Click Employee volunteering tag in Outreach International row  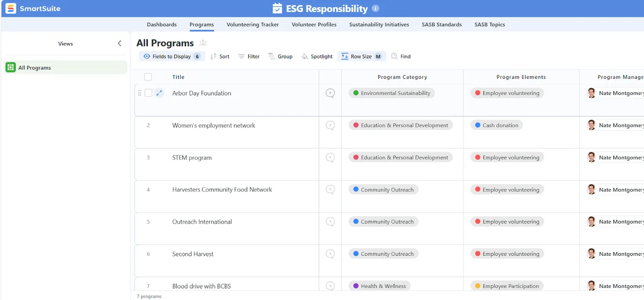[507, 222]
